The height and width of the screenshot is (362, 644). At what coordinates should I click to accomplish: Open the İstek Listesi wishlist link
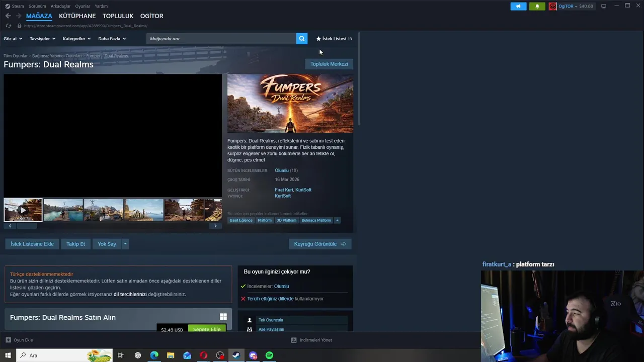tap(334, 39)
